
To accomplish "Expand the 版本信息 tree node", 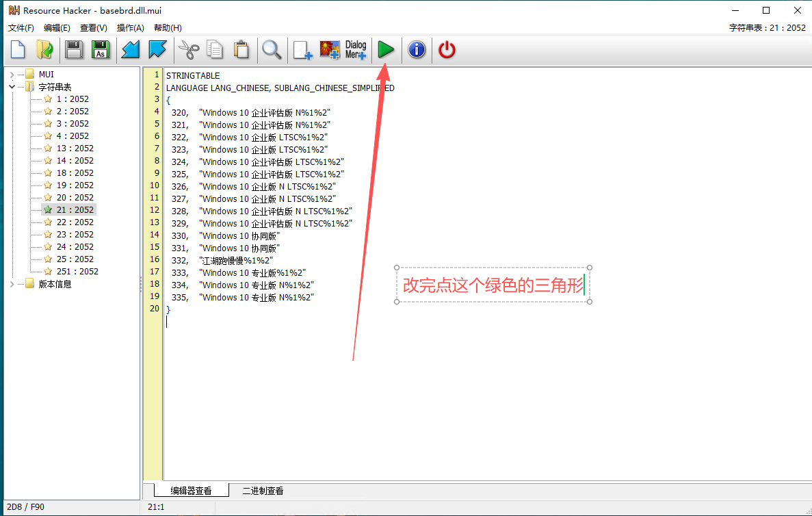I will pyautogui.click(x=12, y=284).
